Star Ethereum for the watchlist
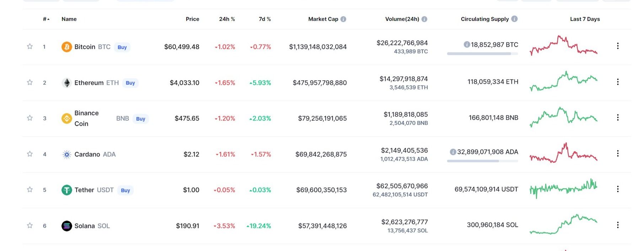 pyautogui.click(x=30, y=82)
